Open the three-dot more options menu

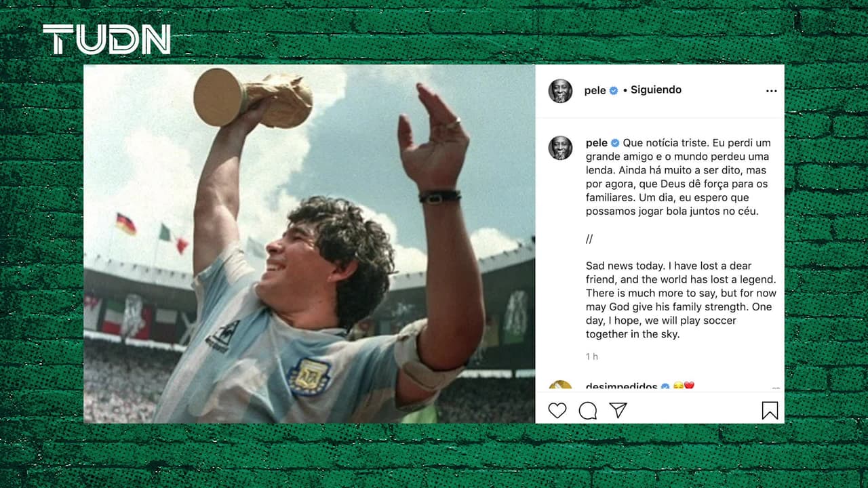pyautogui.click(x=771, y=91)
